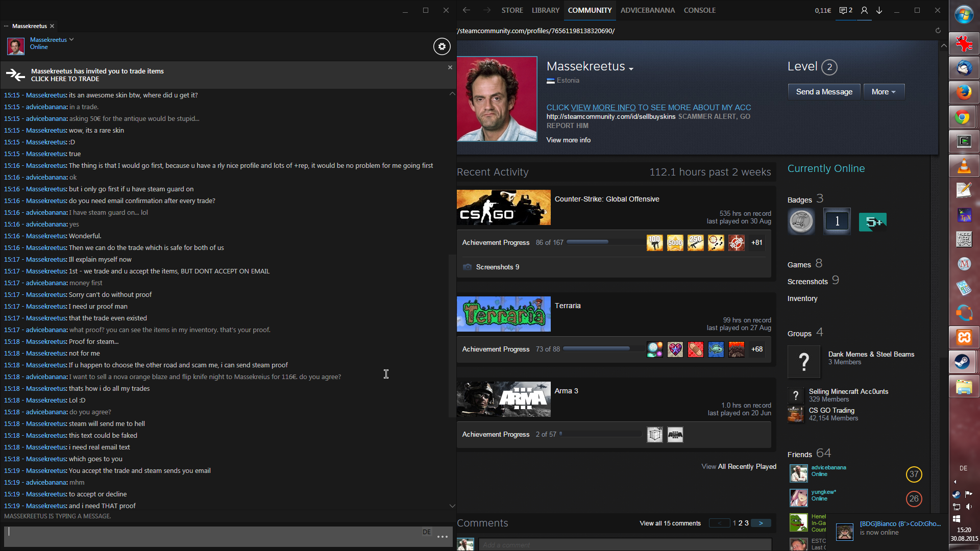The width and height of the screenshot is (980, 551).
Task: Open the Steam downloads arrow icon
Action: tap(879, 10)
